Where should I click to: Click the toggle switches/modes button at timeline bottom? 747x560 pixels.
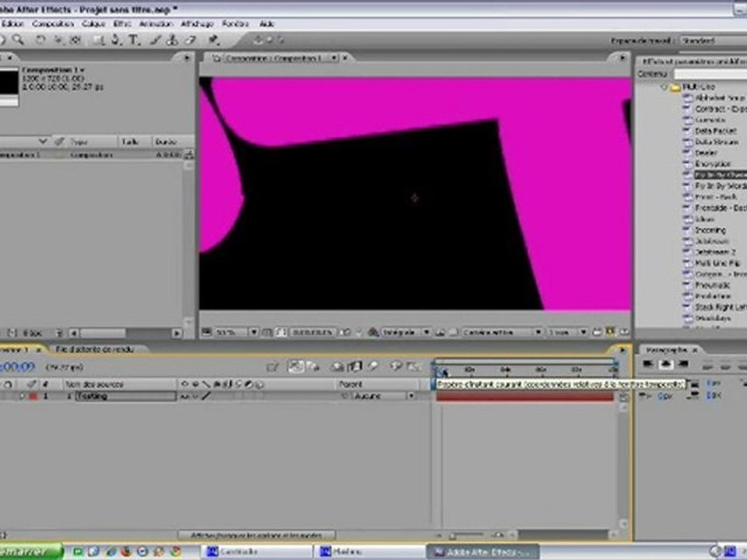(x=256, y=535)
